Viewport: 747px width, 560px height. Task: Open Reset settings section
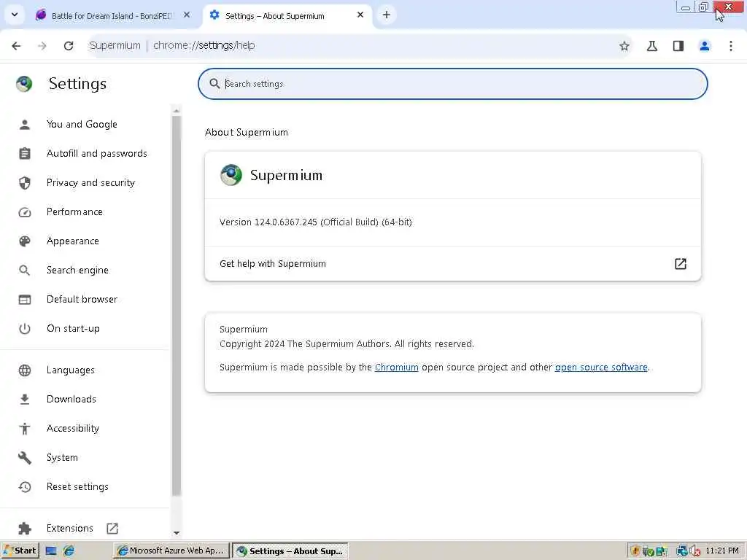click(77, 486)
